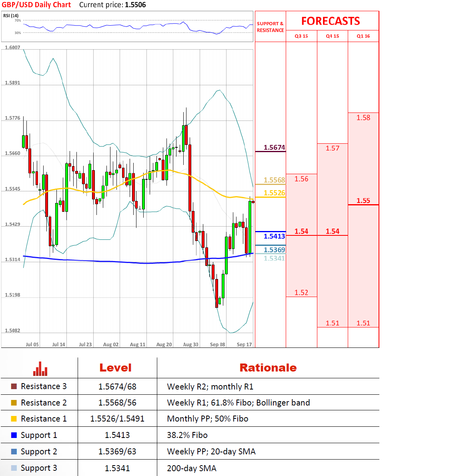The image size is (461, 476).
Task: Click the Support 1 level cell 1.5413
Action: [117, 435]
